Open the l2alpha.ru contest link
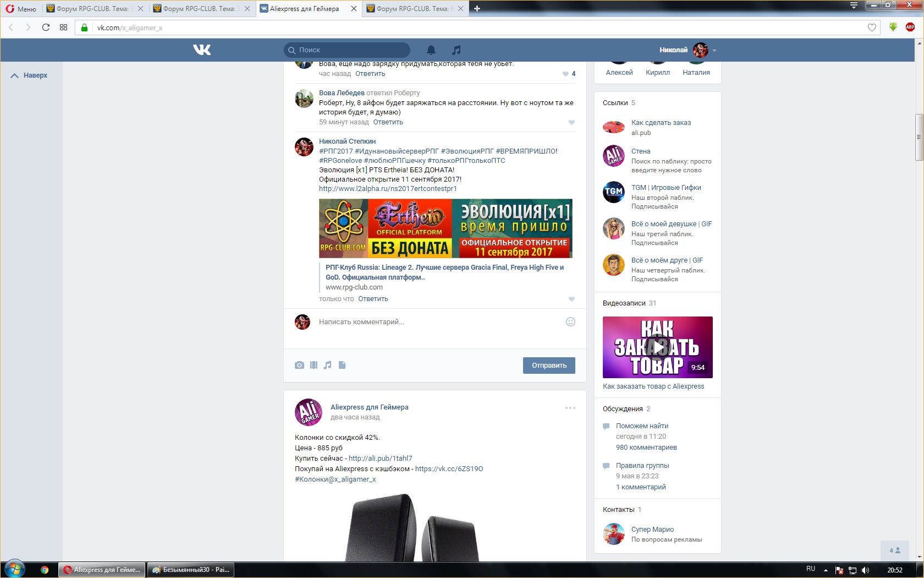The image size is (924, 578). coord(388,189)
